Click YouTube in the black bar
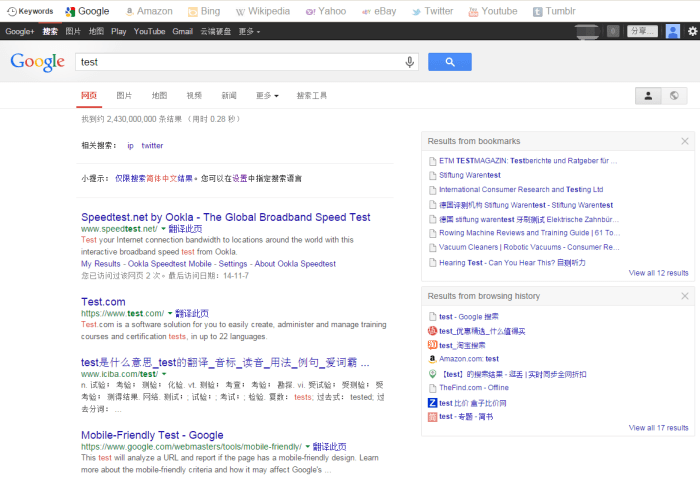 pos(150,31)
